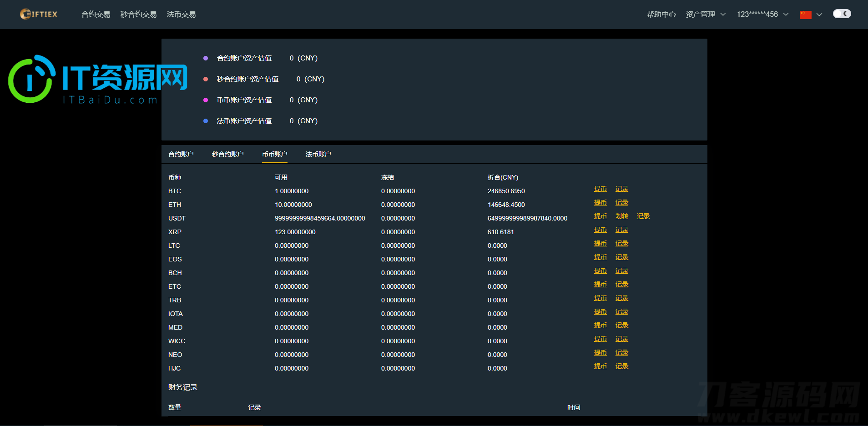Open 记录 for ETH
868x426 pixels.
click(621, 203)
